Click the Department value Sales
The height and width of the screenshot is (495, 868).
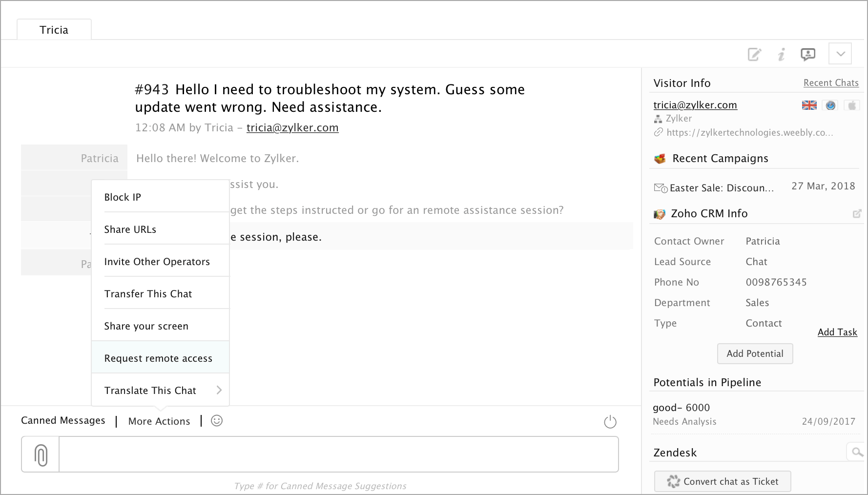757,303
